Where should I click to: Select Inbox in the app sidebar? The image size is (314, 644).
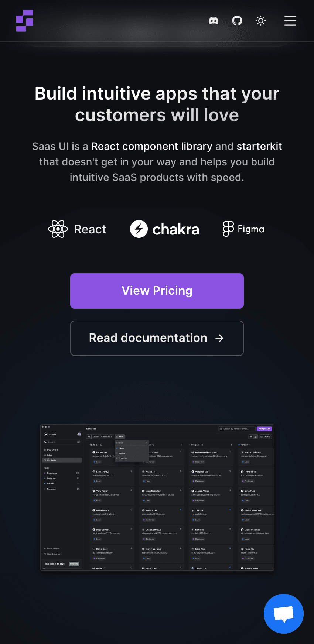[x=50, y=455]
